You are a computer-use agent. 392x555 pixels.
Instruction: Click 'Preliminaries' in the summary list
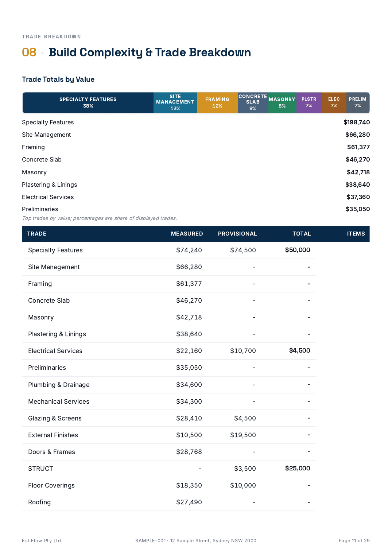coord(40,209)
